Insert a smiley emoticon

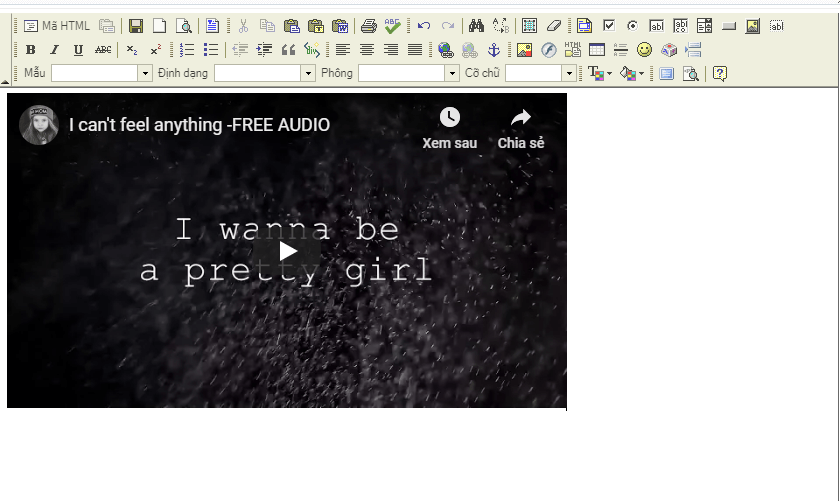pyautogui.click(x=645, y=50)
